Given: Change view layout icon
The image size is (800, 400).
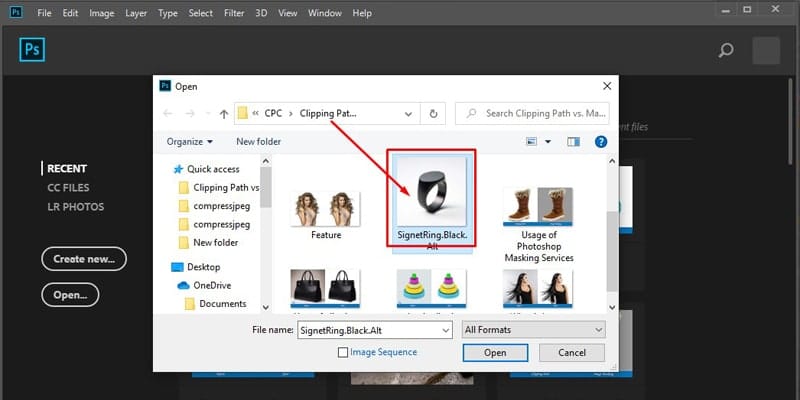Looking at the screenshot, I should 532,142.
